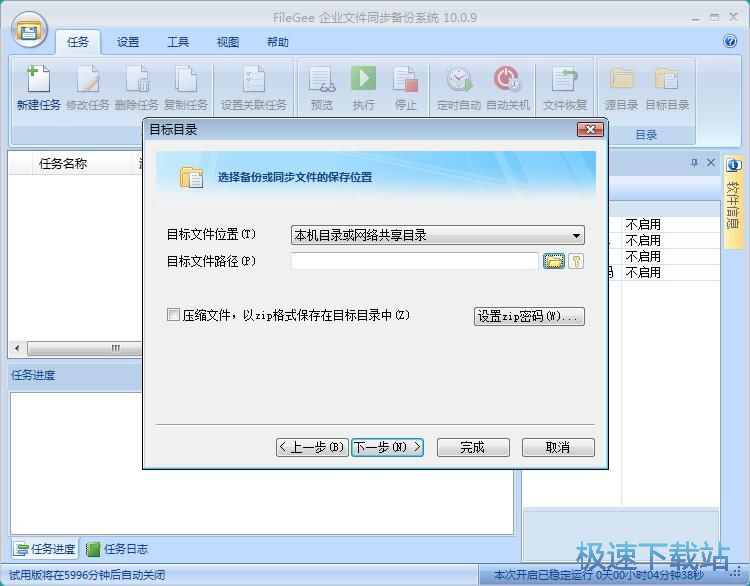750x586 pixels.
Task: Enable the zip compression (压缩文件) checkbox
Action: [x=173, y=315]
